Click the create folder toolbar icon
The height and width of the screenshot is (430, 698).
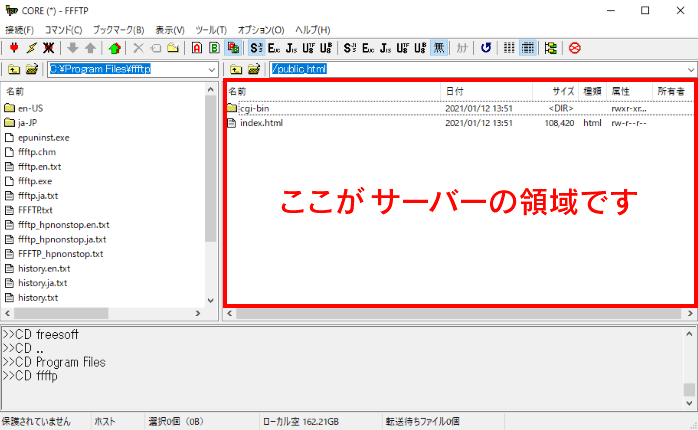click(172, 47)
